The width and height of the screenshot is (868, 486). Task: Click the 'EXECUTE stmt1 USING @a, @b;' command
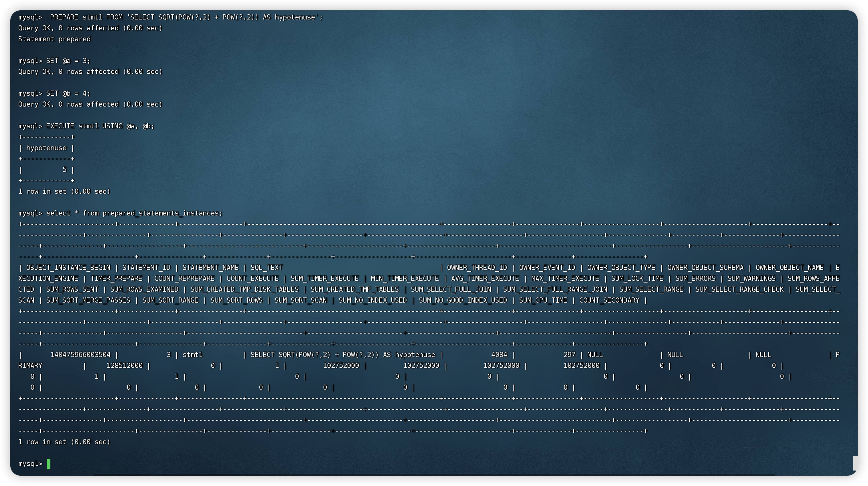coord(100,126)
